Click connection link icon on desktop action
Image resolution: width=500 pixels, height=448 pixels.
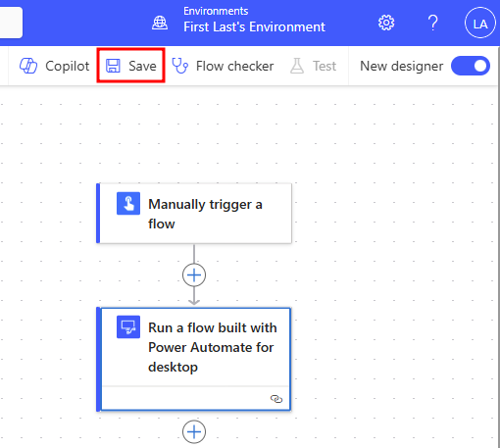(276, 399)
